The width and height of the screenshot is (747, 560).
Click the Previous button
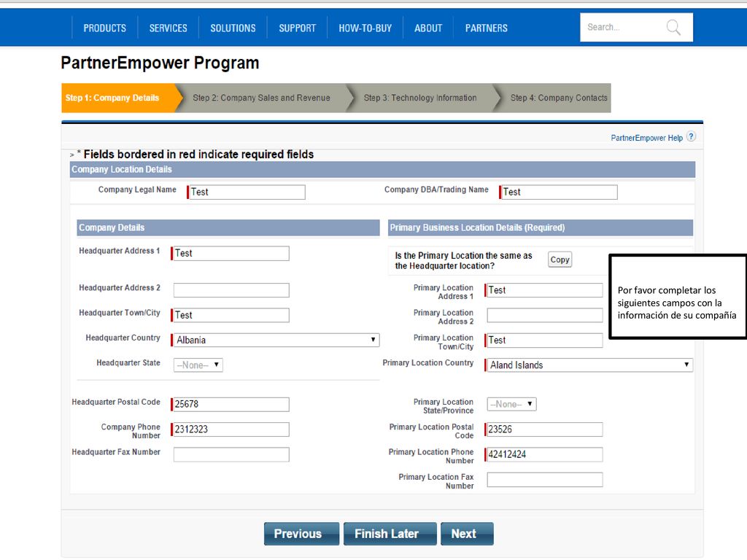click(301, 534)
